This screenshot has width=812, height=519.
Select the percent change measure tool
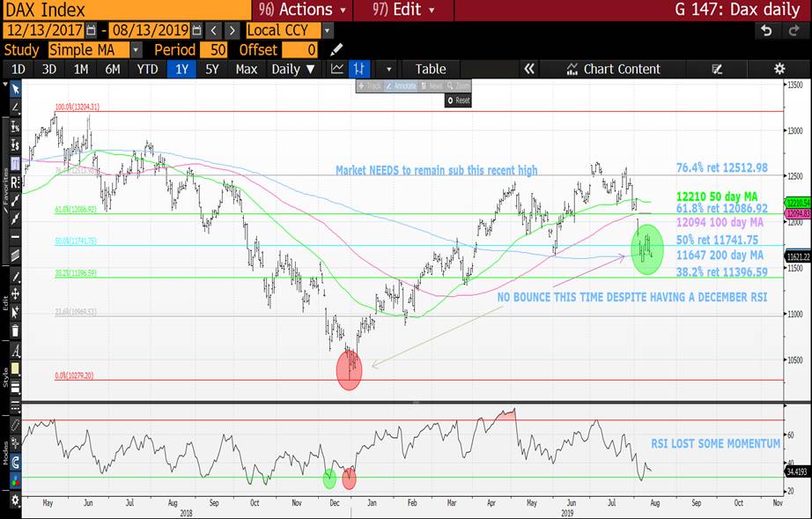tap(16, 126)
